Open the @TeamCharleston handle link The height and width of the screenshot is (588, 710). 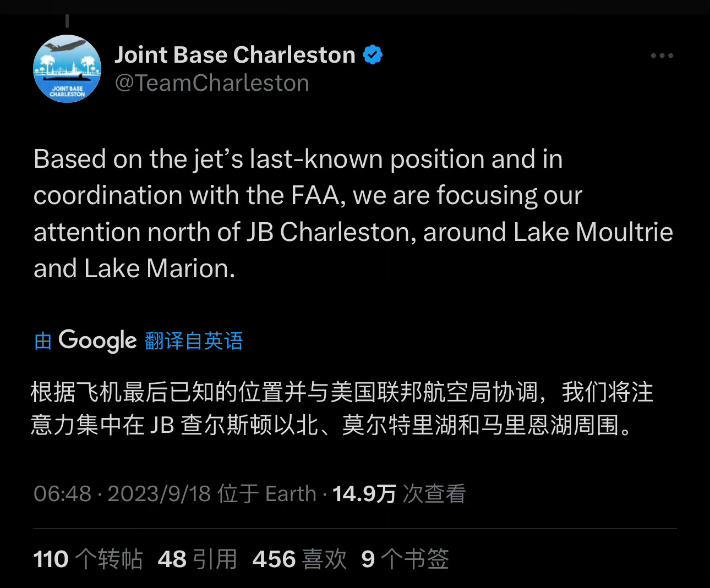pos(212,83)
